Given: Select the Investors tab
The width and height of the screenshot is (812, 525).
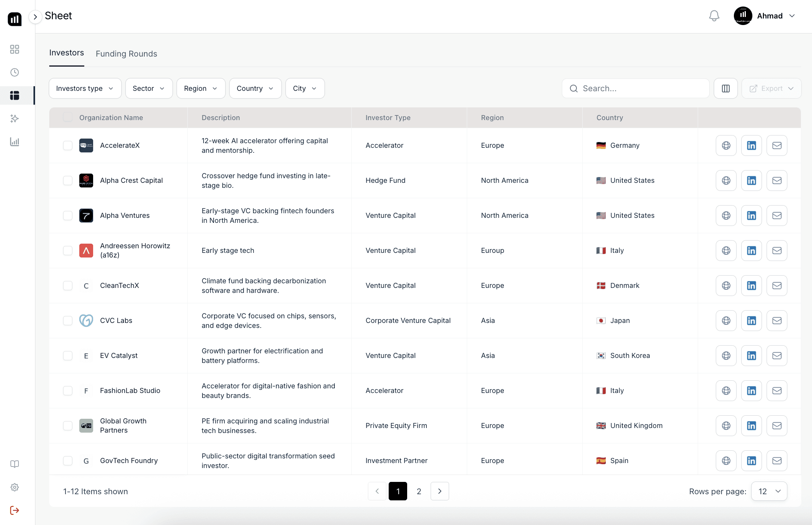Looking at the screenshot, I should pos(67,53).
